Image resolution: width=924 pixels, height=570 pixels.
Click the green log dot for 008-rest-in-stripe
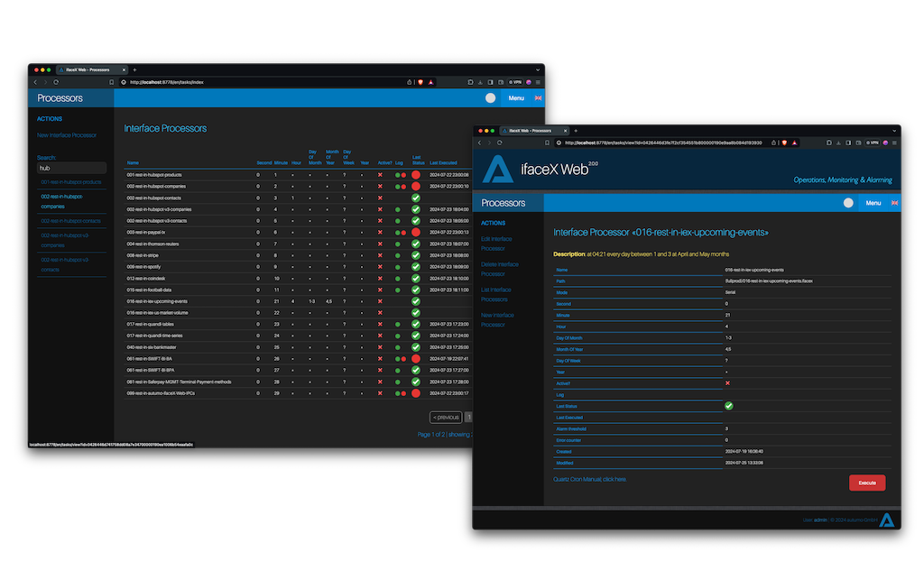(397, 255)
